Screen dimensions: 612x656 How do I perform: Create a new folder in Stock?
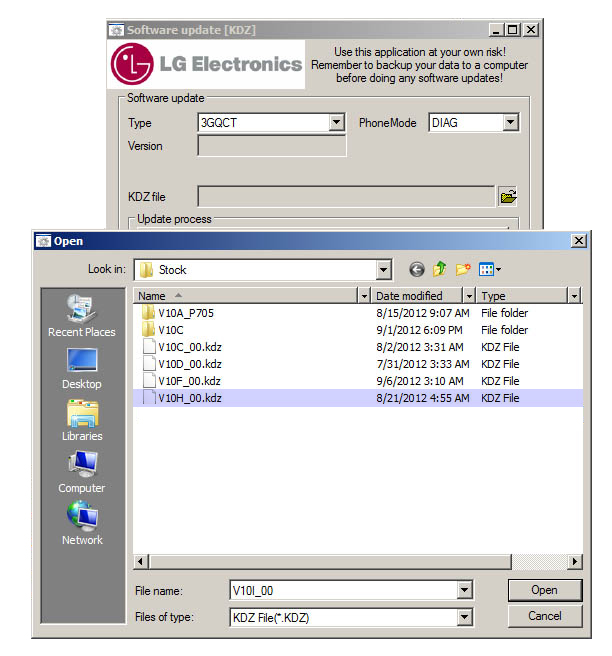point(462,269)
